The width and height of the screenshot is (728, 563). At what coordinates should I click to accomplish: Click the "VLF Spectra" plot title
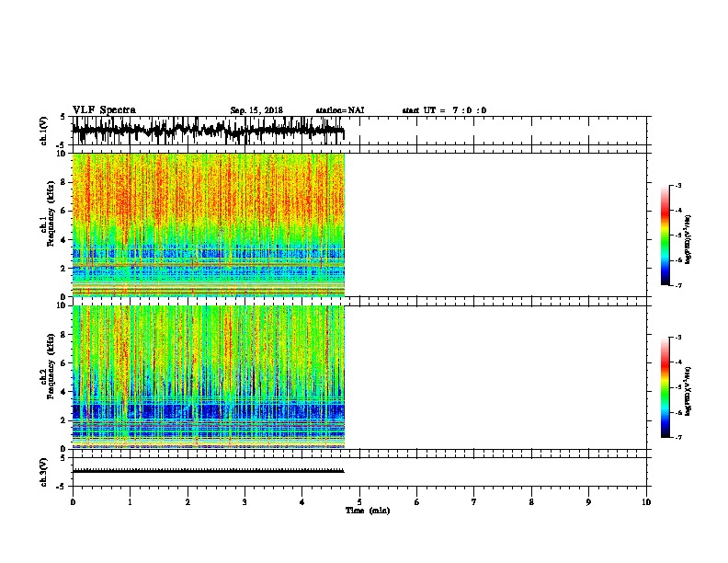(104, 110)
